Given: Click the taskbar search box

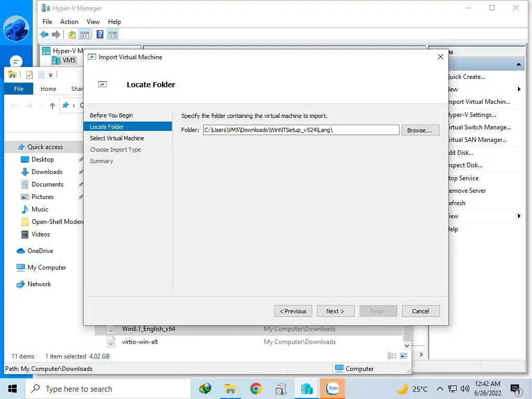Looking at the screenshot, I should pos(108,389).
